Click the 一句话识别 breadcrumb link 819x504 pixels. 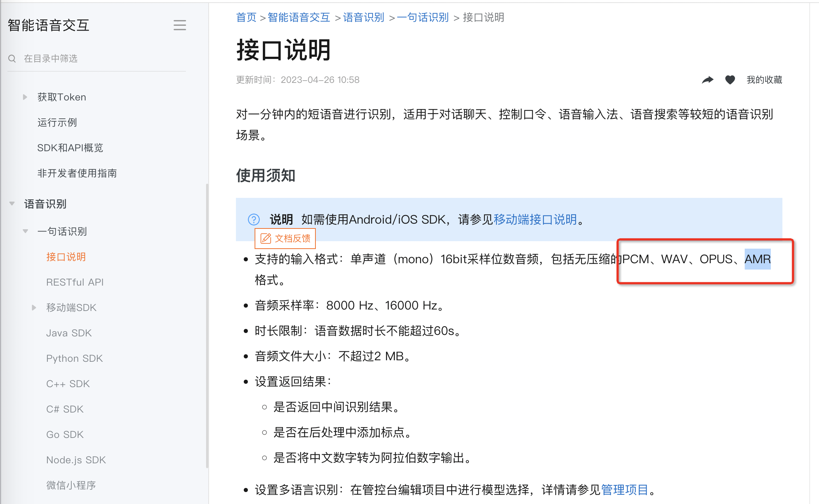pos(423,17)
